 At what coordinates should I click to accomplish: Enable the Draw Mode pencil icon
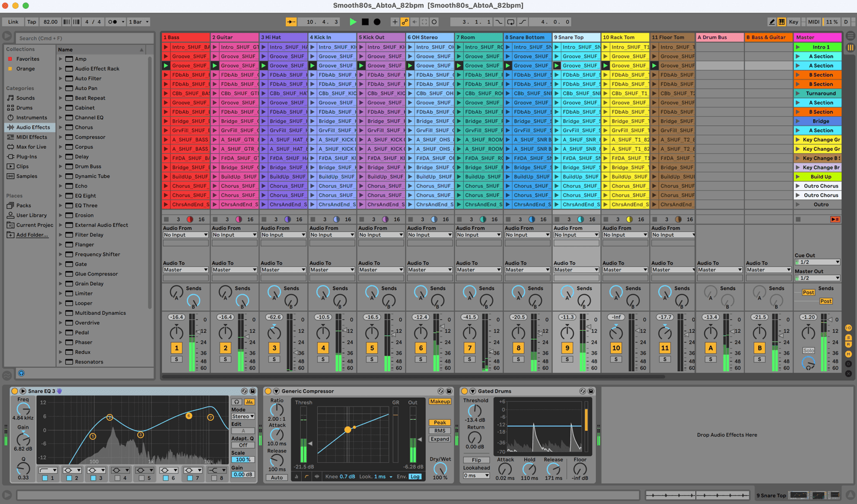[772, 22]
